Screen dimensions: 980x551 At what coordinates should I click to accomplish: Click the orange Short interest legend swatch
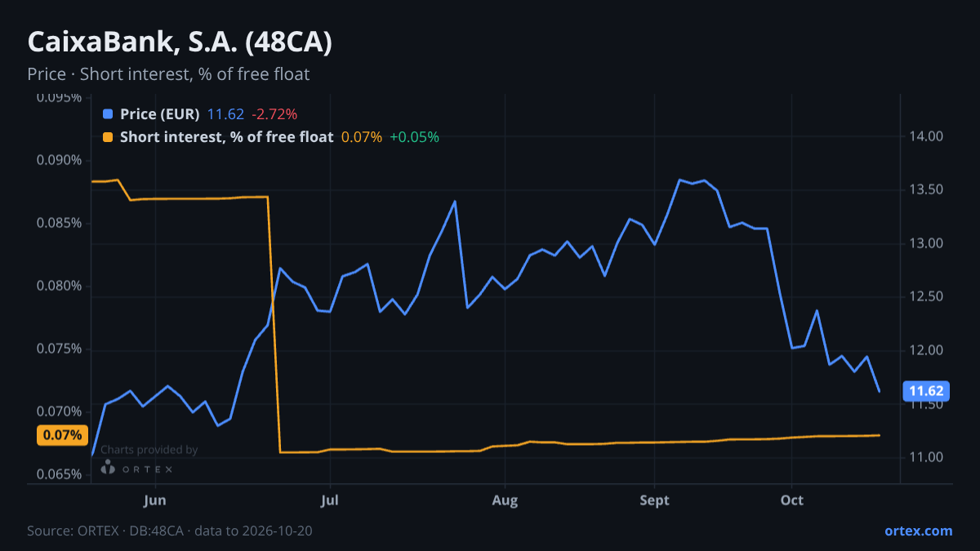pyautogui.click(x=109, y=137)
